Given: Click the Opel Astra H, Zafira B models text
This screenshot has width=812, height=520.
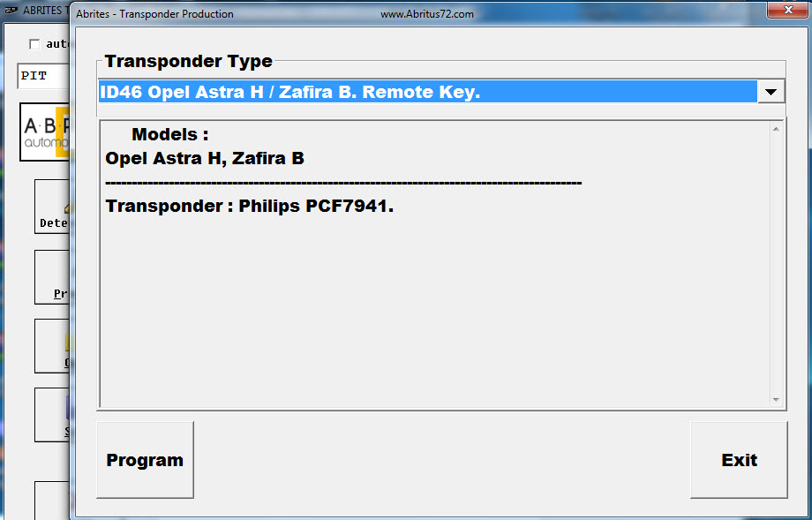Looking at the screenshot, I should [x=205, y=159].
